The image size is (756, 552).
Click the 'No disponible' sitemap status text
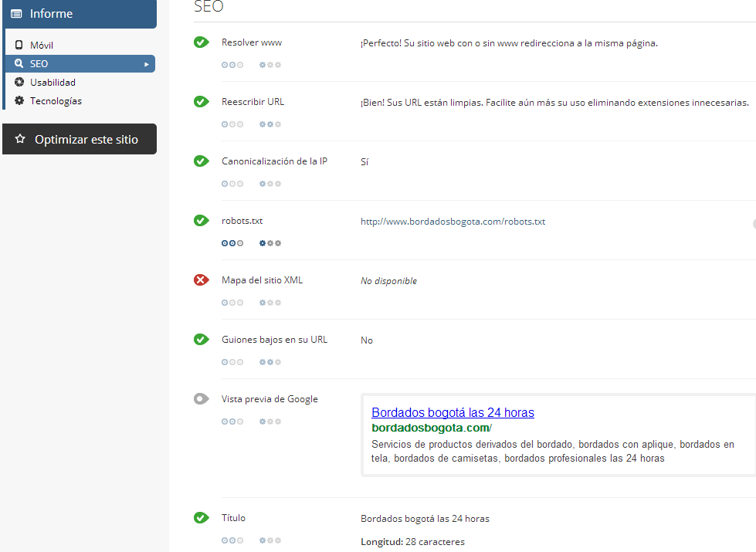(388, 281)
